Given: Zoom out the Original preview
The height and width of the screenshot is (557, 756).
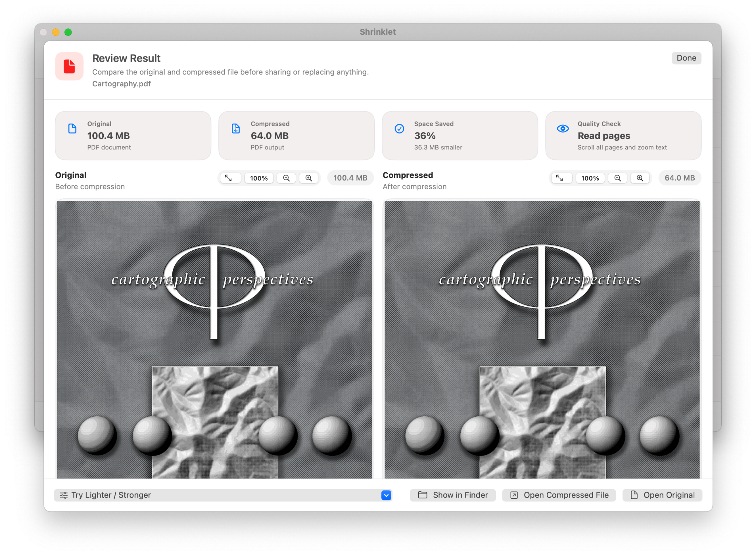Looking at the screenshot, I should coord(286,178).
